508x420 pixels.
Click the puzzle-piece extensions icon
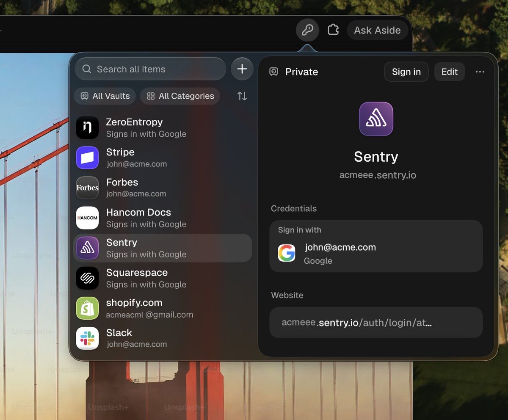(x=333, y=30)
